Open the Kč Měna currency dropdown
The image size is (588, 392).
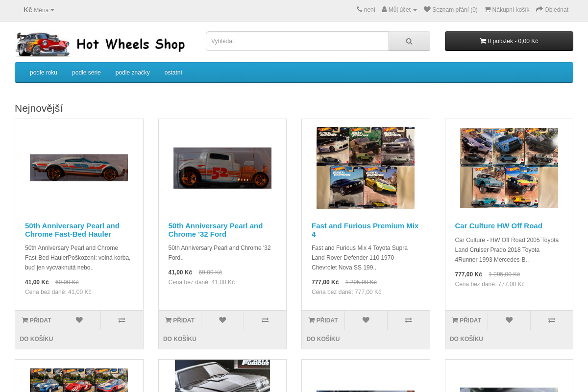point(39,10)
